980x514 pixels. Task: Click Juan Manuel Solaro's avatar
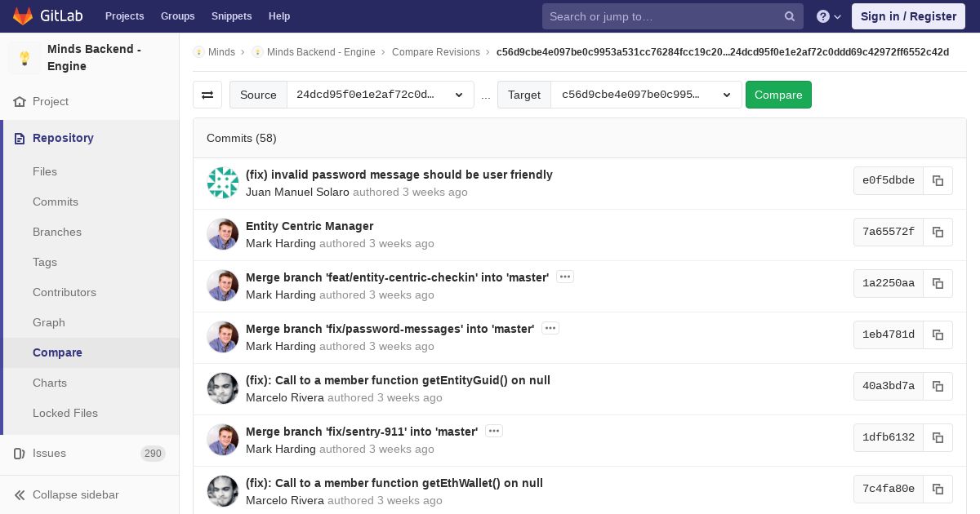(x=222, y=183)
